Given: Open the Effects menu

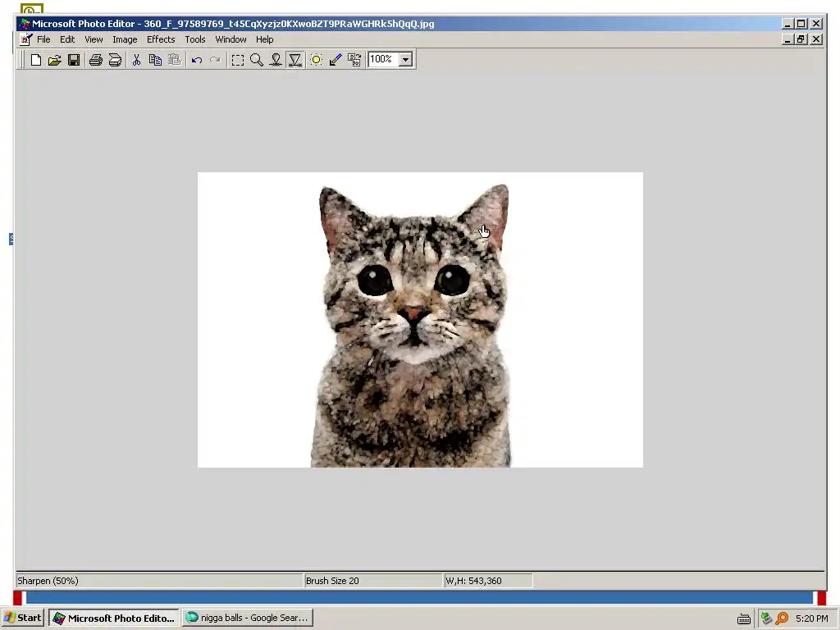Looking at the screenshot, I should coord(161,39).
